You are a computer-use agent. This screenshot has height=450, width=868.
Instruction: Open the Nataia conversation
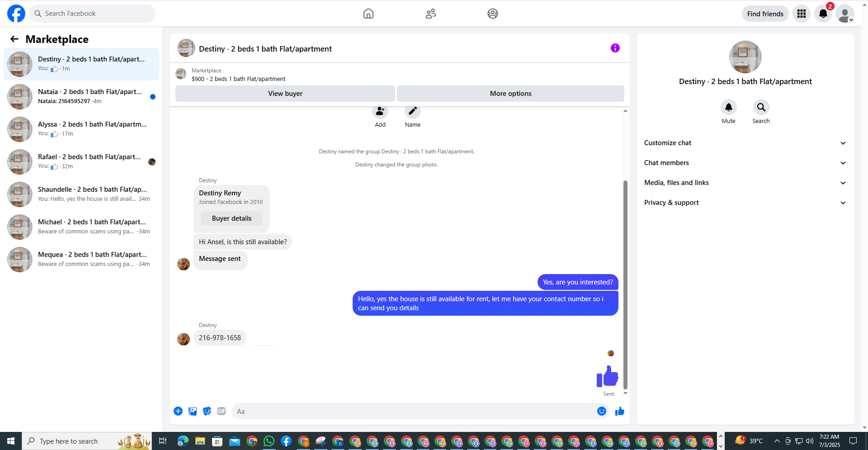(81, 97)
